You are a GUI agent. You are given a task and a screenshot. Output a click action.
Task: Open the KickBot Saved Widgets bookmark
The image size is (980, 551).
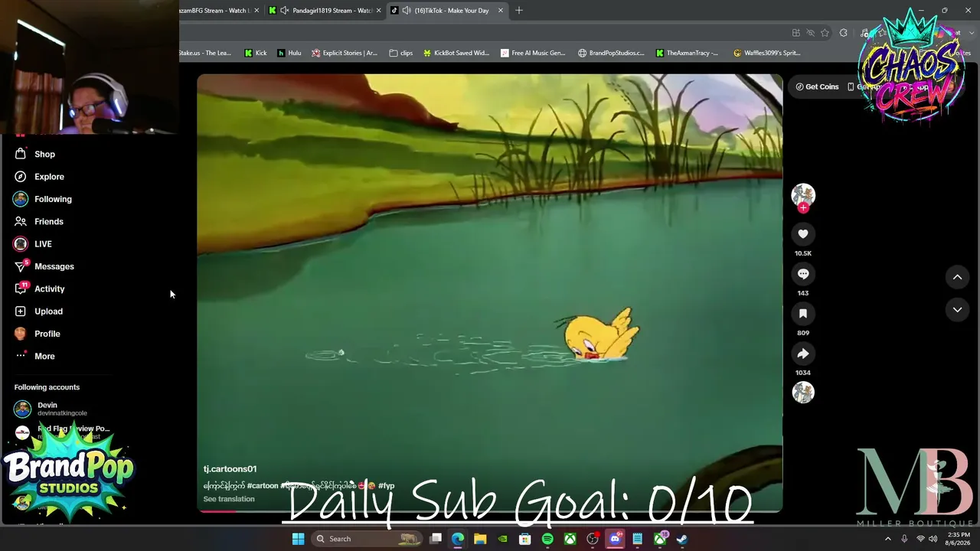[x=456, y=53]
